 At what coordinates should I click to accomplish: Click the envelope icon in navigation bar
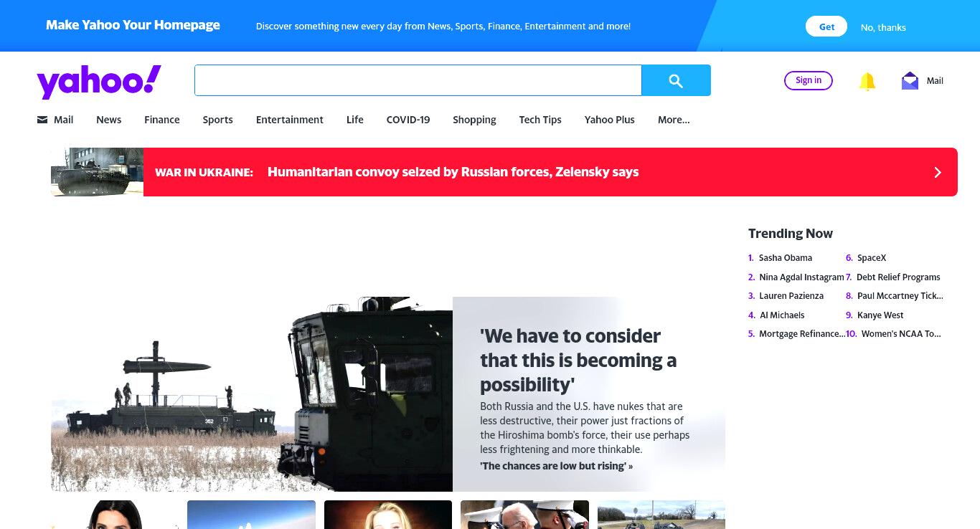(x=42, y=120)
